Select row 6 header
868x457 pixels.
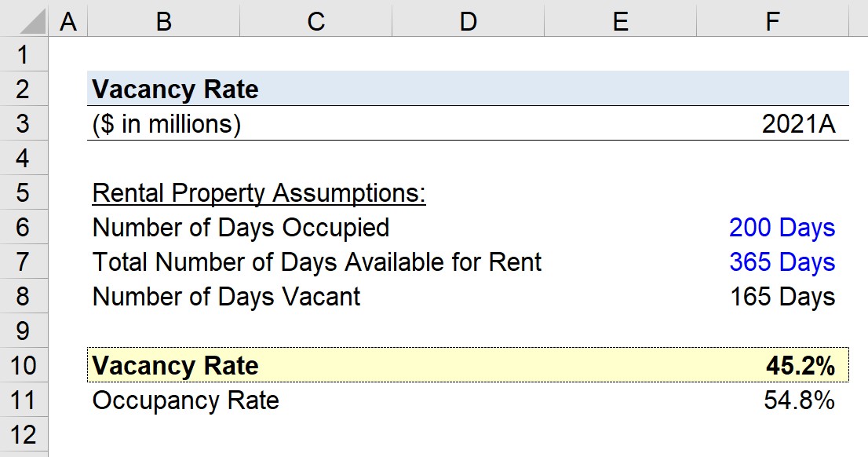(24, 227)
